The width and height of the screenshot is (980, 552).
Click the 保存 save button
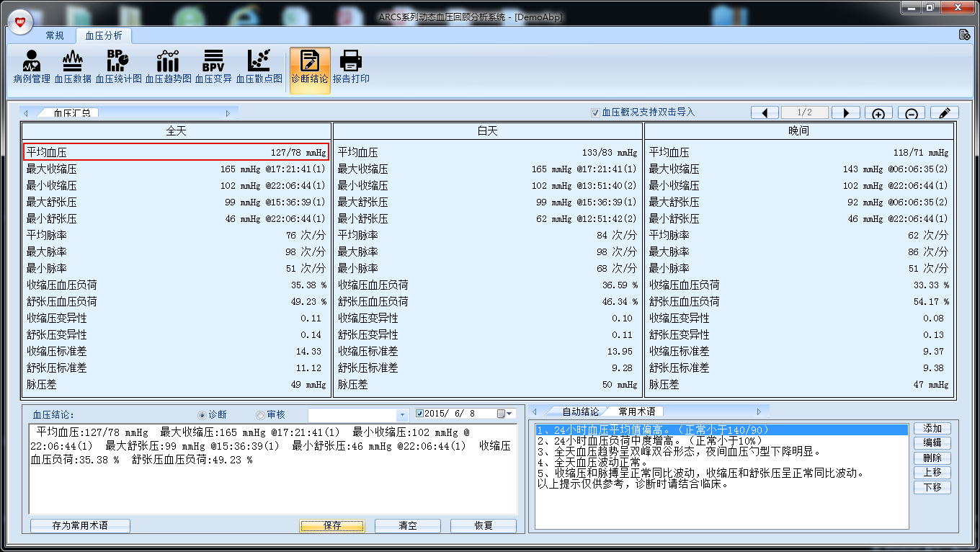point(332,526)
